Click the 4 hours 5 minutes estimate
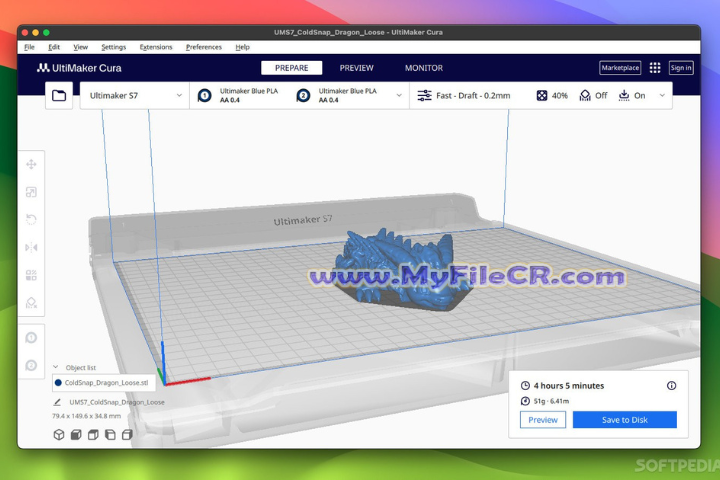 pos(568,386)
